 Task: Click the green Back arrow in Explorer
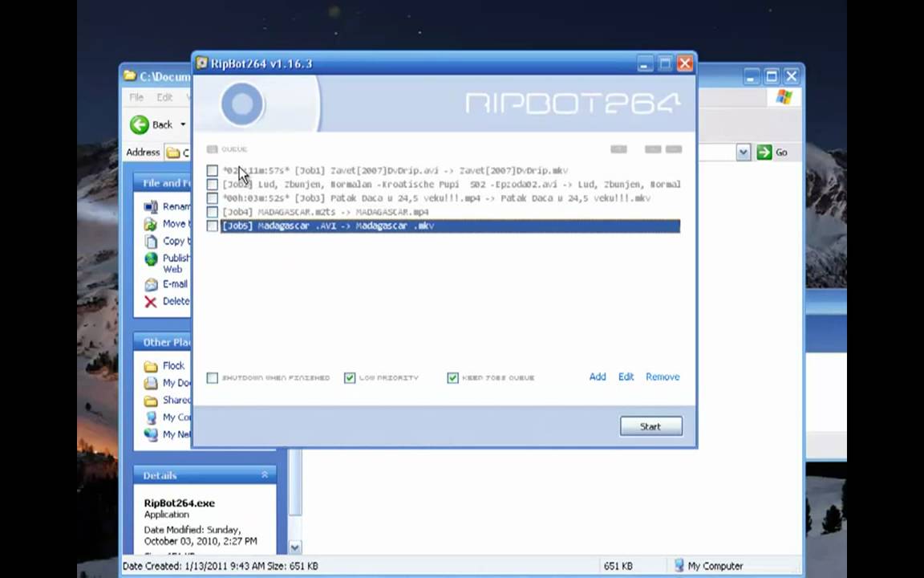coord(140,124)
